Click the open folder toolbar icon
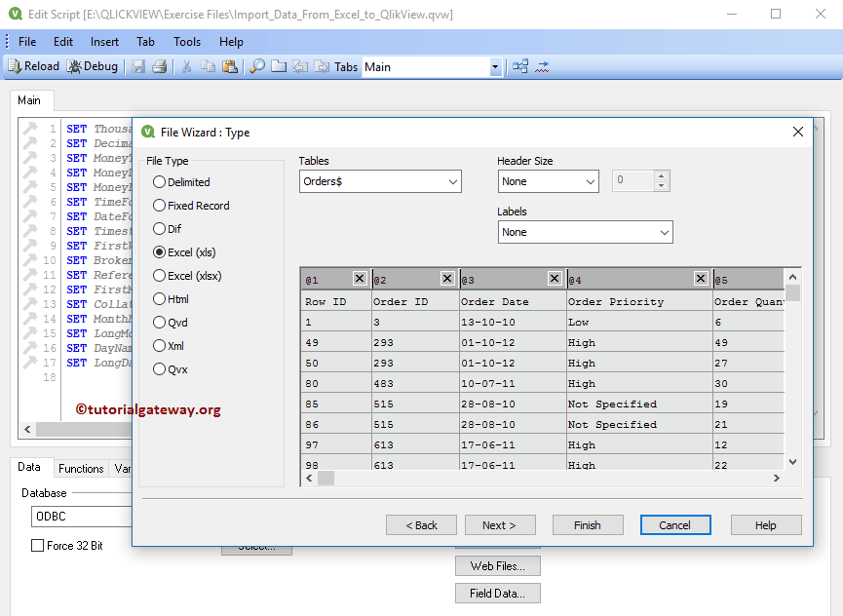This screenshot has width=843, height=616. pyautogui.click(x=277, y=65)
